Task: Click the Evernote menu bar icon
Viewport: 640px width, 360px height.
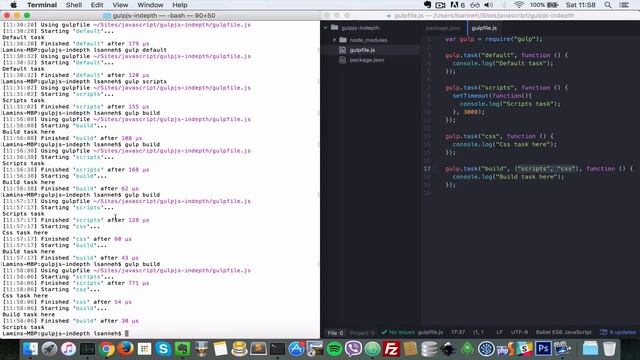Action: tap(427, 5)
